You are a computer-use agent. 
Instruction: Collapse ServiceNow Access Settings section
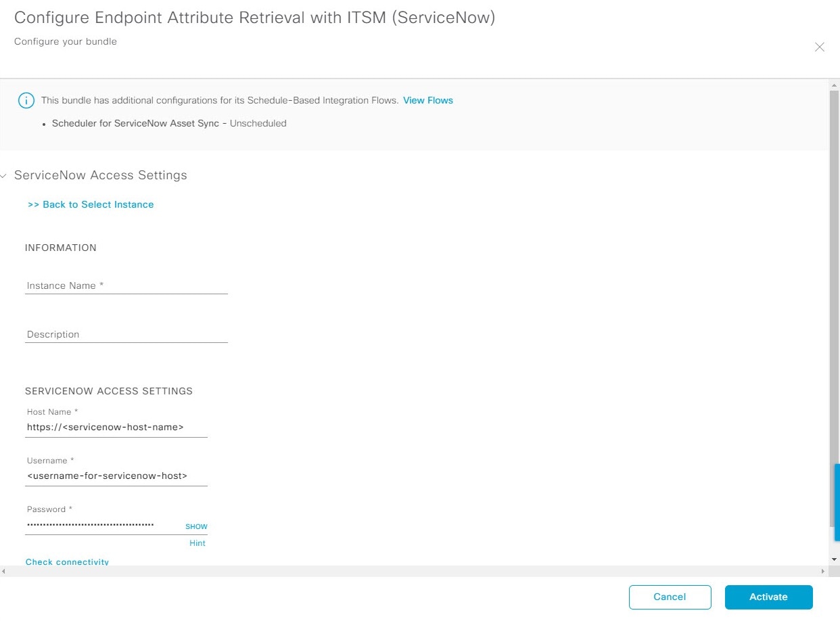[4, 176]
